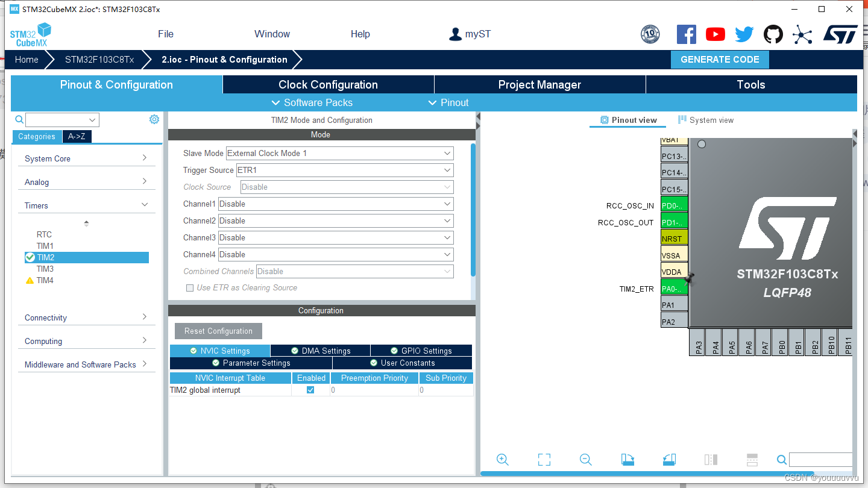This screenshot has height=488, width=868.
Task: Click the pin search input field
Action: click(820, 460)
